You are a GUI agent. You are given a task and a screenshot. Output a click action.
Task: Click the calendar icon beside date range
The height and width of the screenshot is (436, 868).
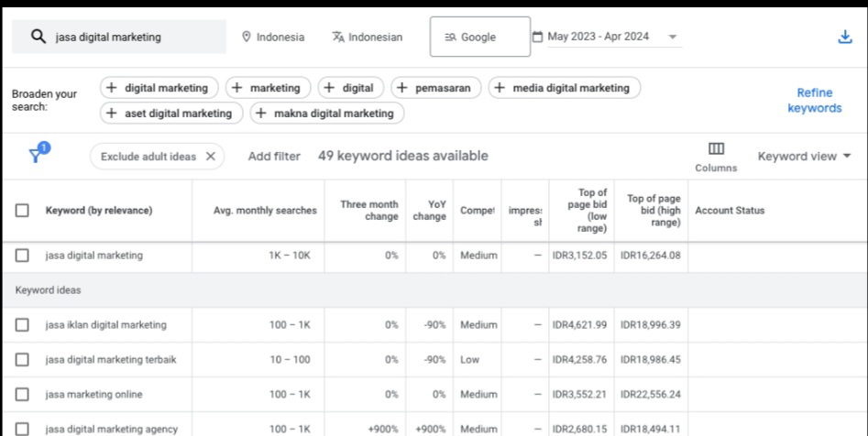point(537,37)
